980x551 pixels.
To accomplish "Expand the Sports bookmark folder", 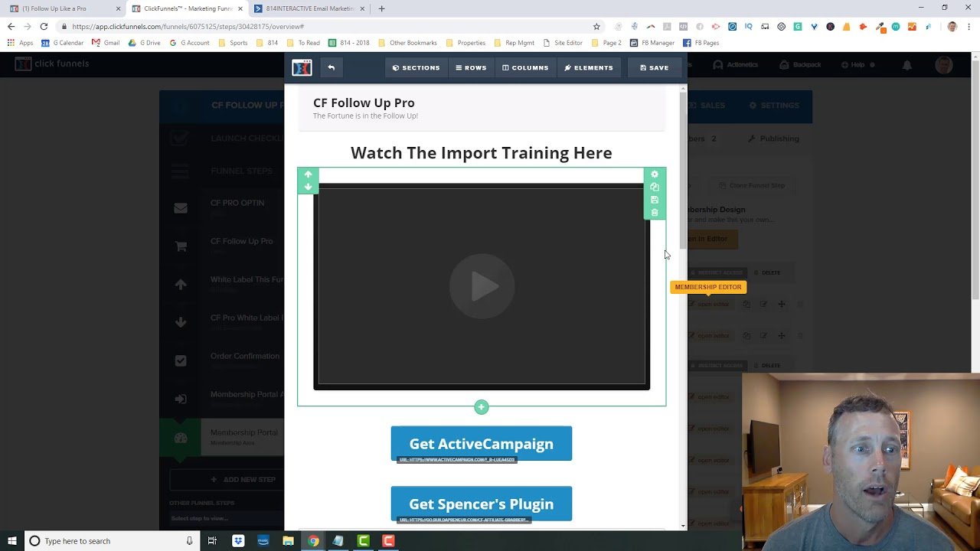I will click(234, 43).
